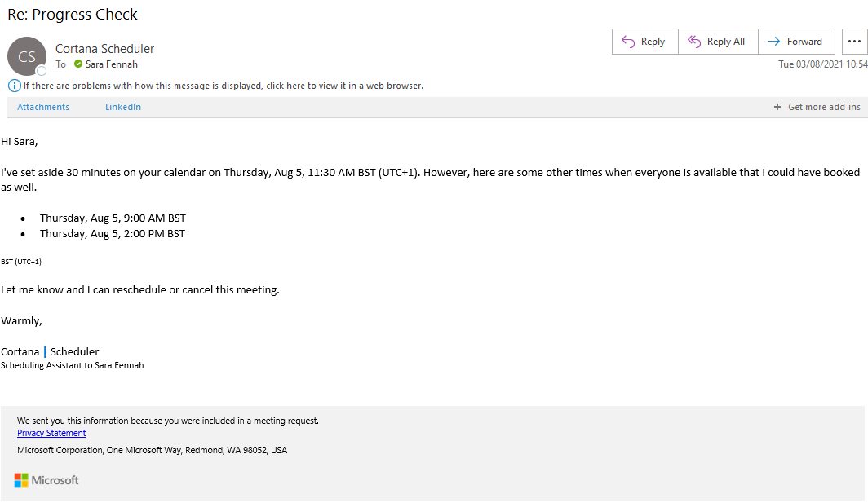This screenshot has width=868, height=503.
Task: Switch to the Attachments tab
Action: tap(43, 107)
